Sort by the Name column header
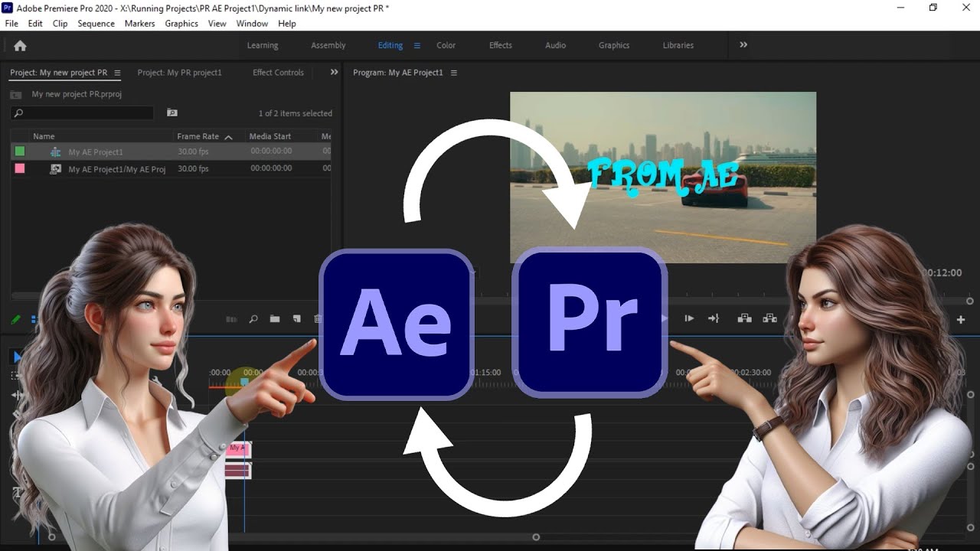 [44, 136]
